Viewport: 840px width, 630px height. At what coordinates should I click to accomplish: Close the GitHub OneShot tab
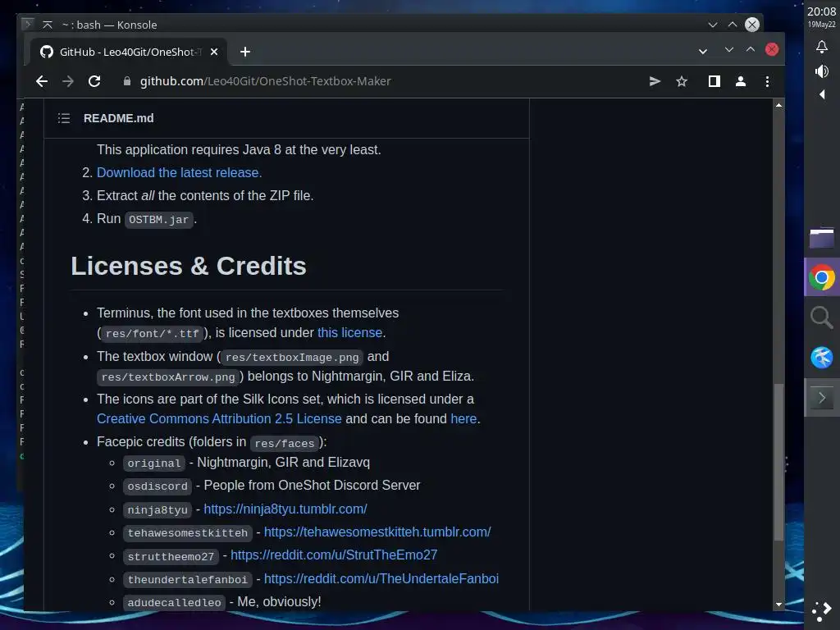[x=214, y=52]
